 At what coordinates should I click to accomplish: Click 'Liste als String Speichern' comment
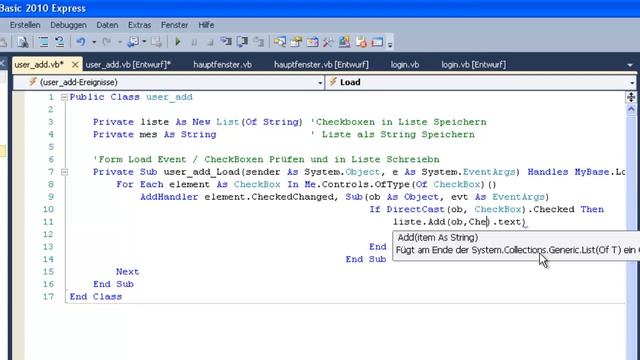point(393,135)
